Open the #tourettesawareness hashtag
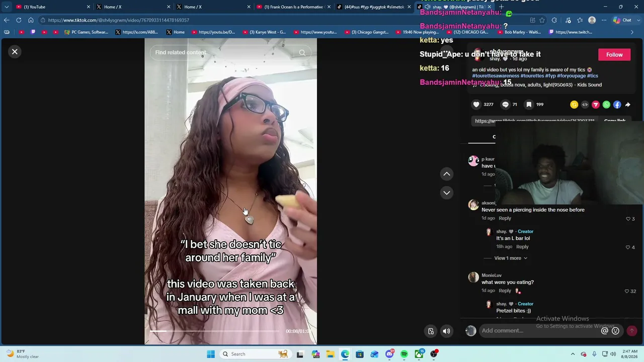This screenshot has width=644, height=362. pyautogui.click(x=496, y=76)
